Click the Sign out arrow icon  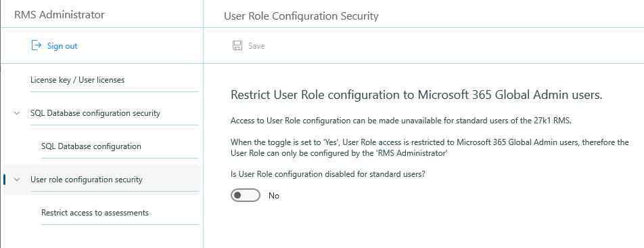click(x=37, y=45)
